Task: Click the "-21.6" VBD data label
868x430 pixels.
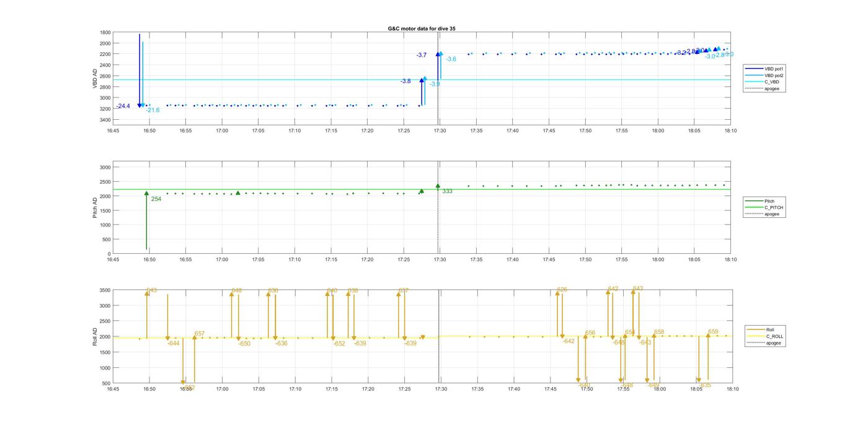Action: tap(153, 110)
